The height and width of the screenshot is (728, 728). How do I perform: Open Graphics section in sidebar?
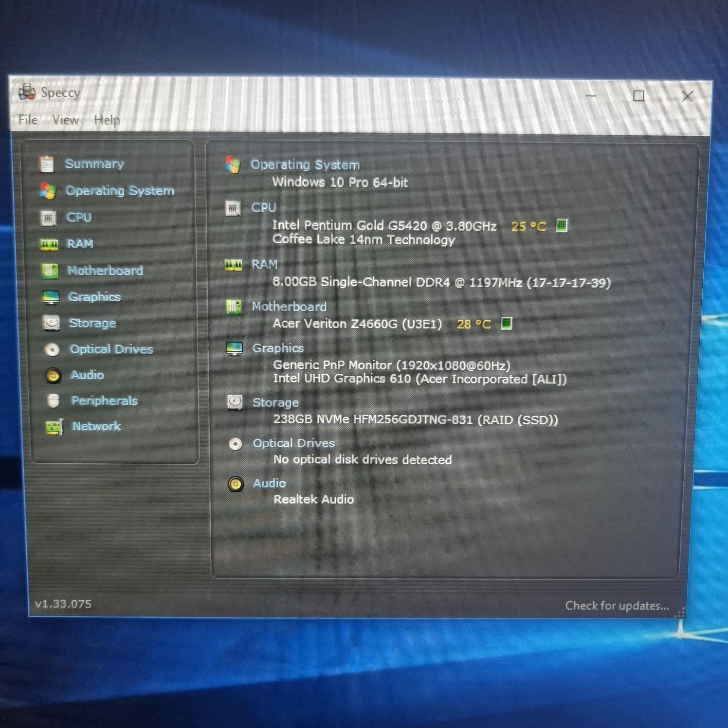95,297
